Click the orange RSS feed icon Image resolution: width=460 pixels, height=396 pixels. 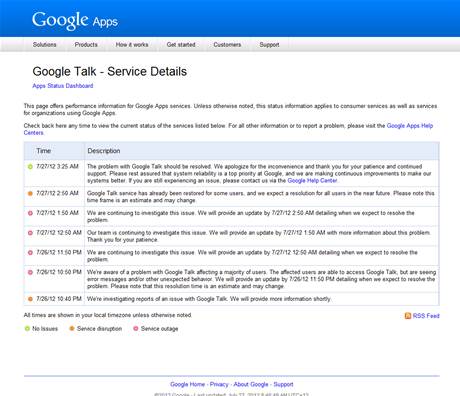(408, 315)
